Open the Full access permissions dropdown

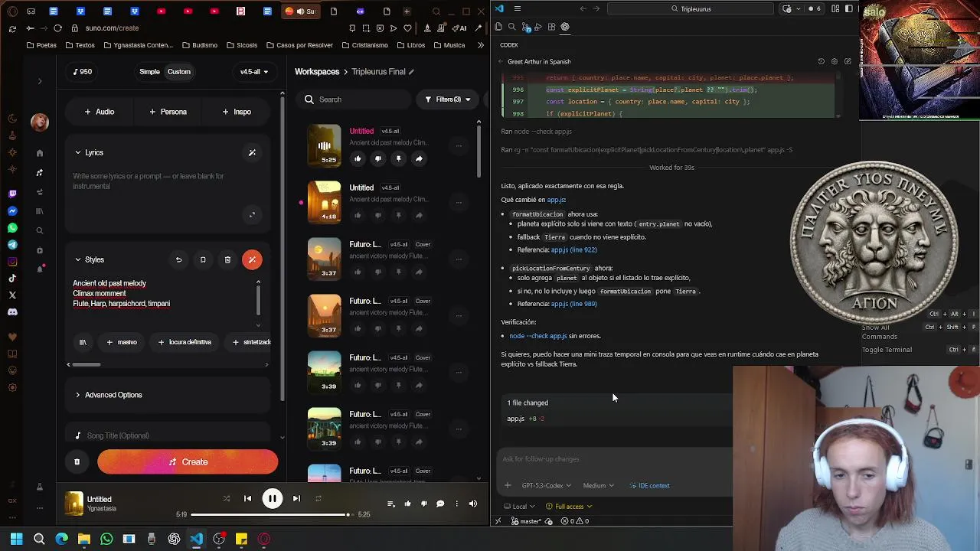coord(569,506)
